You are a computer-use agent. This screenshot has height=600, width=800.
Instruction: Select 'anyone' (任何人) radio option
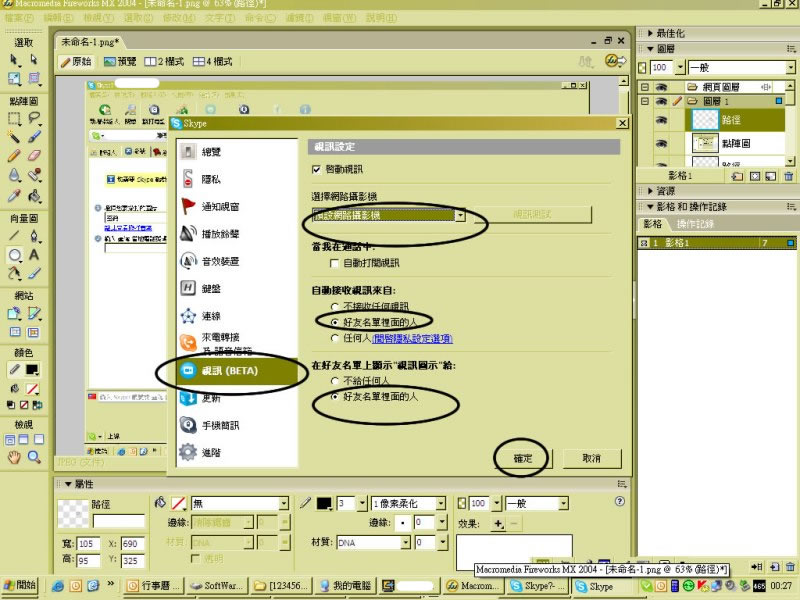[335, 338]
